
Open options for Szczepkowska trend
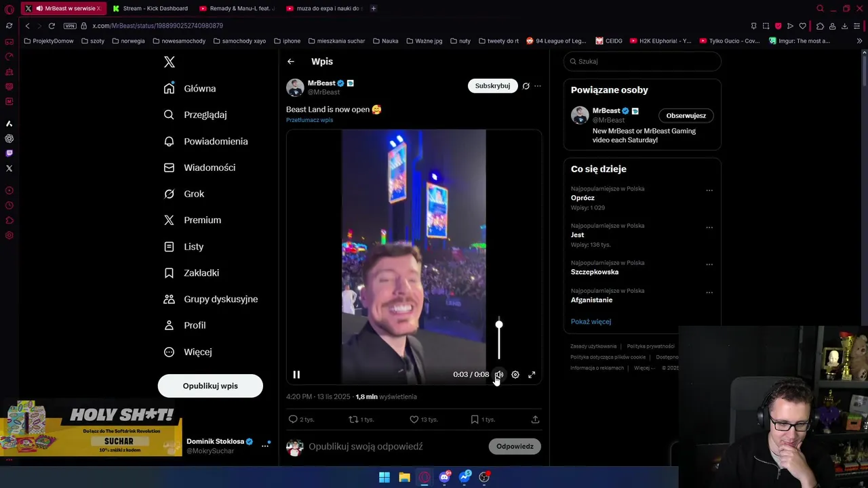[x=709, y=264]
